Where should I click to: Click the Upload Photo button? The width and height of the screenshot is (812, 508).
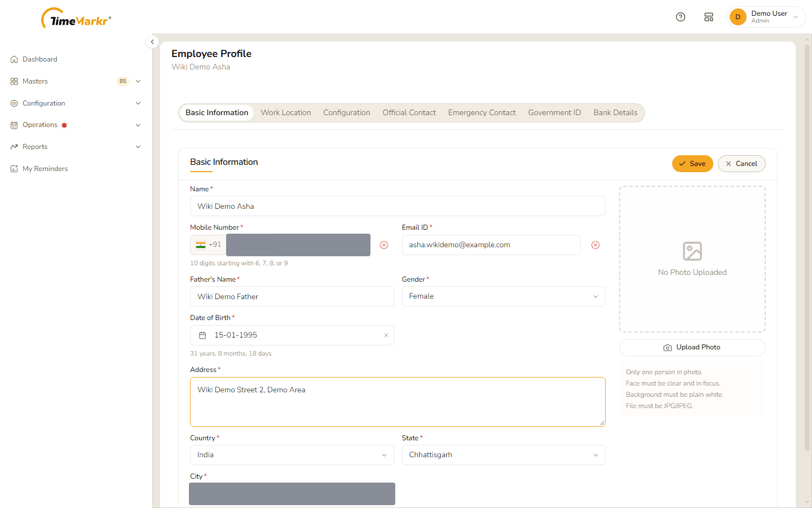pyautogui.click(x=692, y=348)
